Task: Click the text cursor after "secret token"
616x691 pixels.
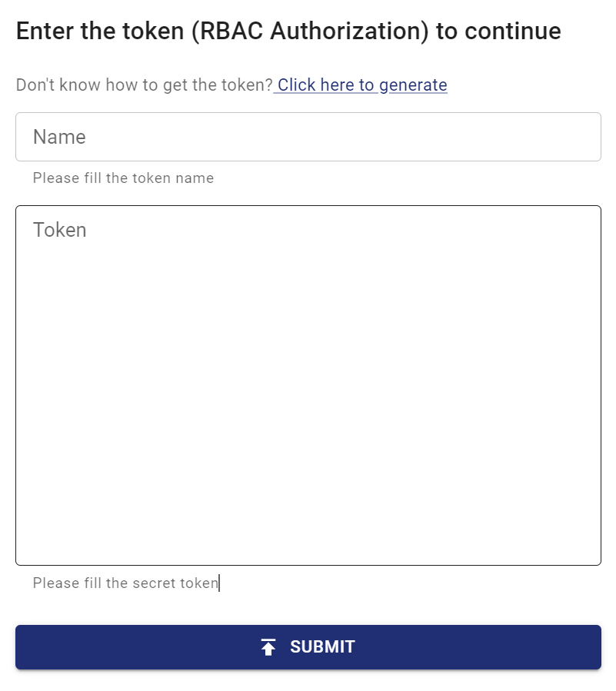Action: [219, 583]
